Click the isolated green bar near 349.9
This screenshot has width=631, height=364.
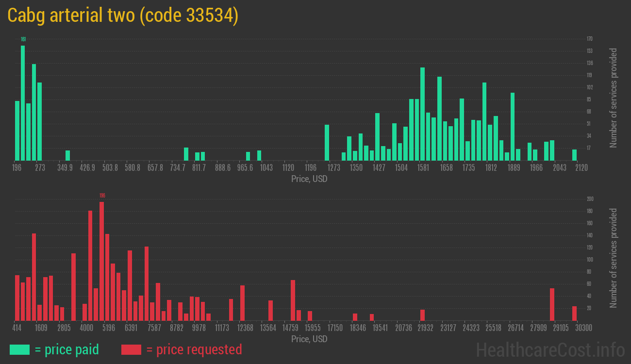67,155
